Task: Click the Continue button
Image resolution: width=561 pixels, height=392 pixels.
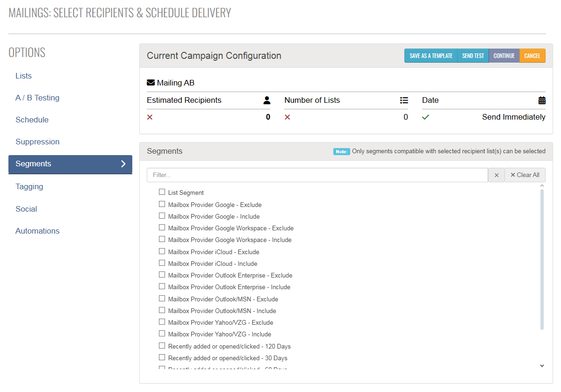Action: [504, 56]
